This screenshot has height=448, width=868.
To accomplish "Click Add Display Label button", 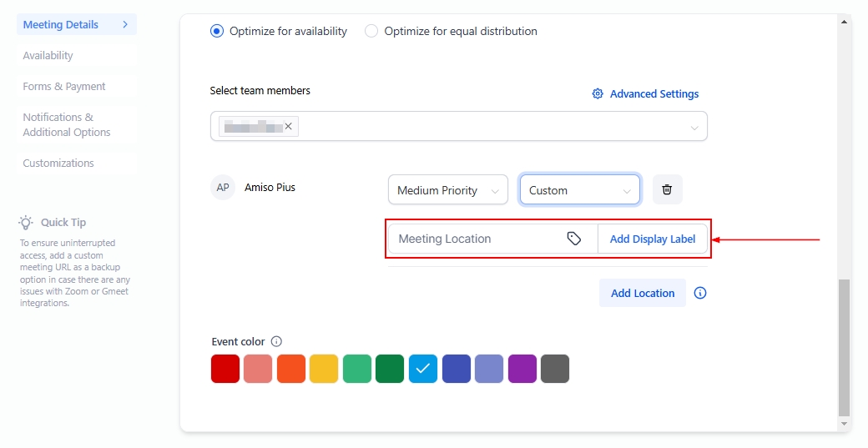I will coord(652,239).
